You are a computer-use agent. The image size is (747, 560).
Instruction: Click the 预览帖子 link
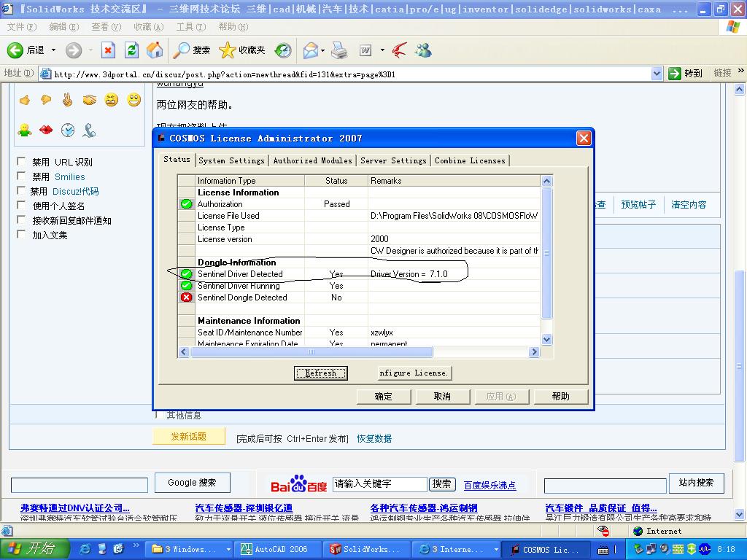(638, 205)
